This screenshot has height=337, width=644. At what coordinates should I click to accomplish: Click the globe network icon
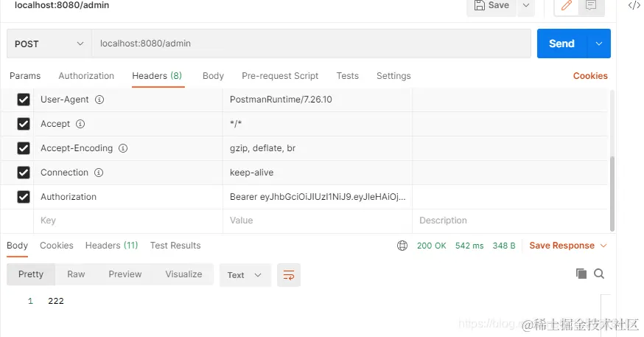click(x=402, y=246)
